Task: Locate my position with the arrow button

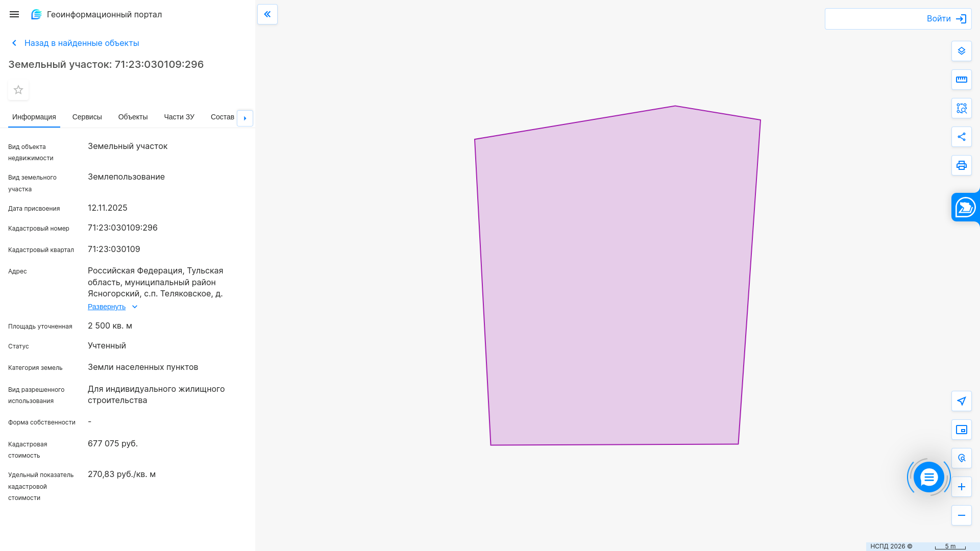Action: (x=962, y=401)
